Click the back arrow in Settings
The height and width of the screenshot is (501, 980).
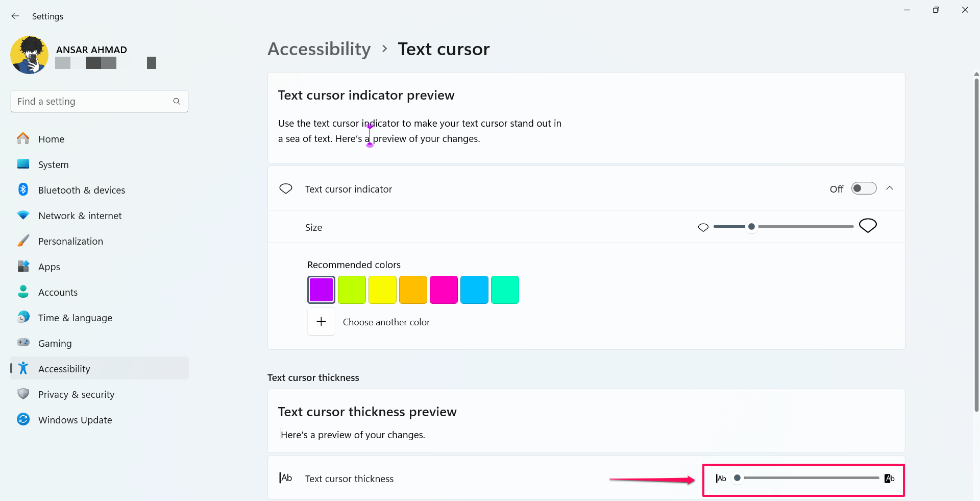(15, 16)
